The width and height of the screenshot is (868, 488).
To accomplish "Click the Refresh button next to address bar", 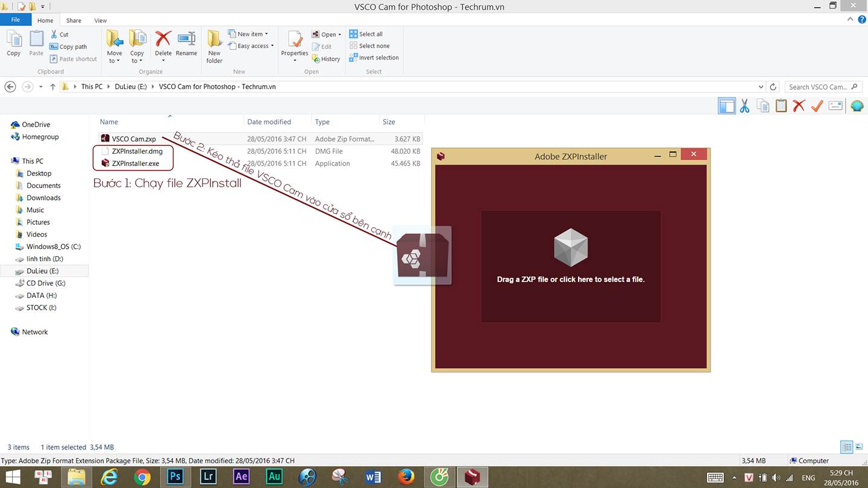I will coord(773,87).
